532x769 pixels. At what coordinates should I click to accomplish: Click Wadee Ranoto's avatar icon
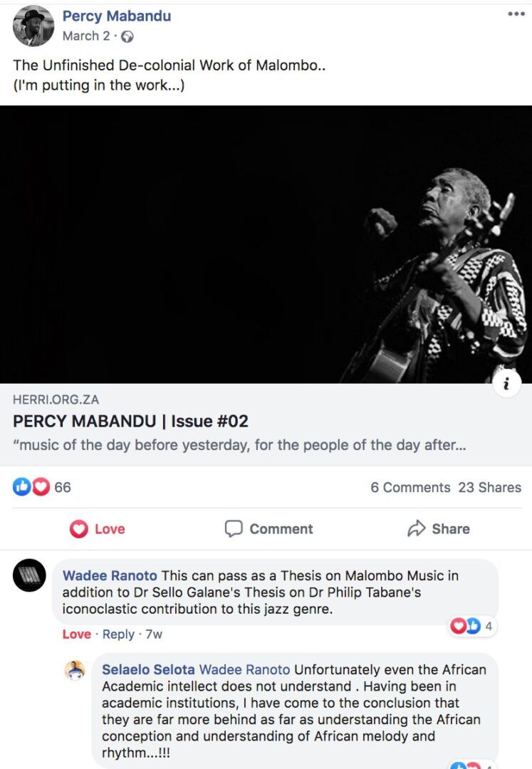[29, 575]
